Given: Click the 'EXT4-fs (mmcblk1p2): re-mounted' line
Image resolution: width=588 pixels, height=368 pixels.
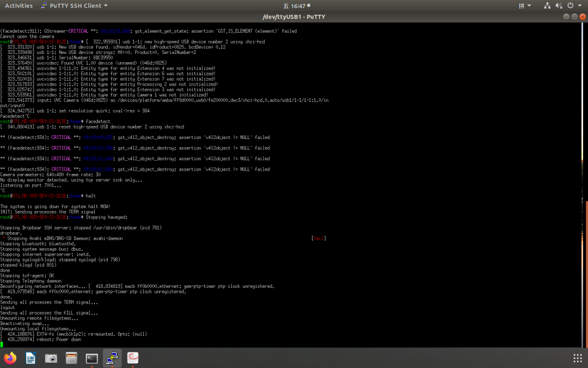Looking at the screenshot, I should pos(73,334).
